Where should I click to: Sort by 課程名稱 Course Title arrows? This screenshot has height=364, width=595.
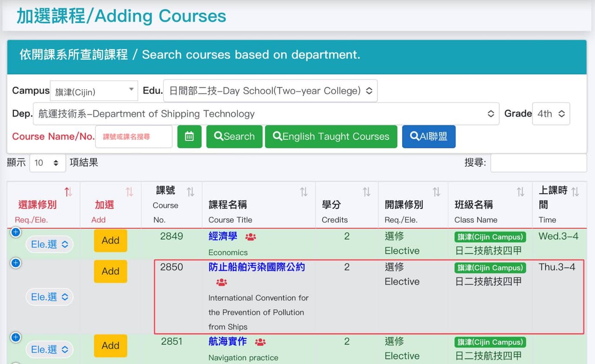304,192
